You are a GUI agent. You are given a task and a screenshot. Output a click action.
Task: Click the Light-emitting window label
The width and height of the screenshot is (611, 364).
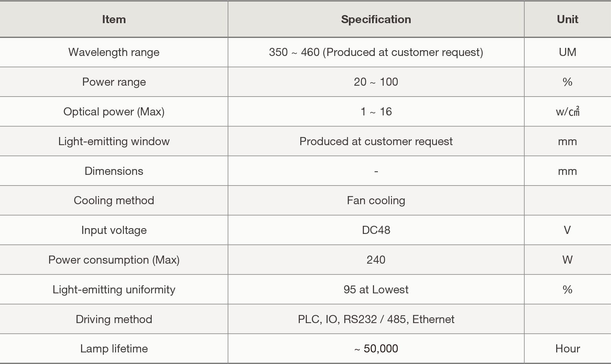[x=114, y=141]
